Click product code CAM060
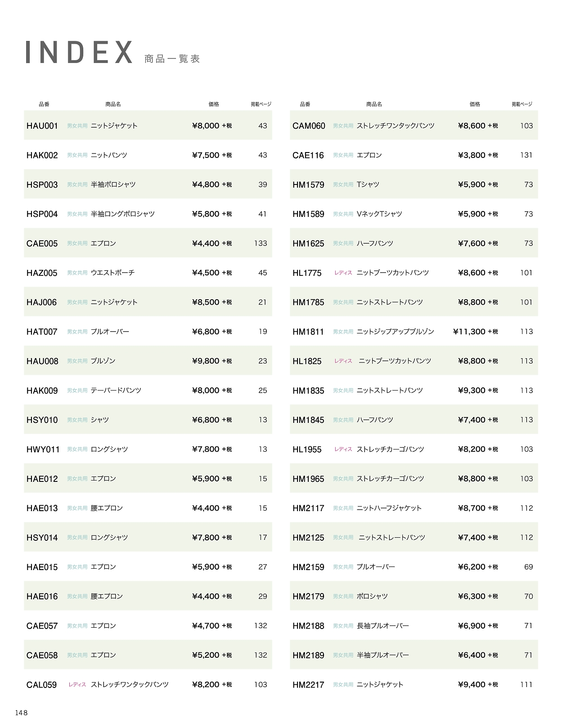 coord(309,126)
